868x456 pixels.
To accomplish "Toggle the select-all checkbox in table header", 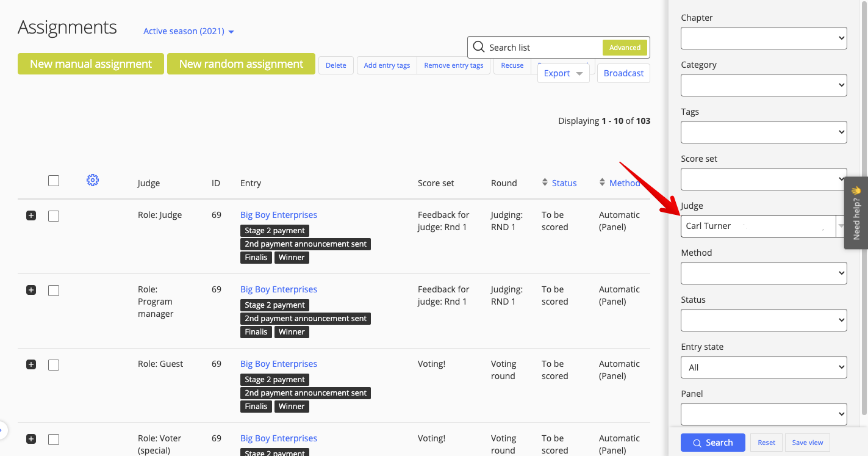I will tap(54, 180).
